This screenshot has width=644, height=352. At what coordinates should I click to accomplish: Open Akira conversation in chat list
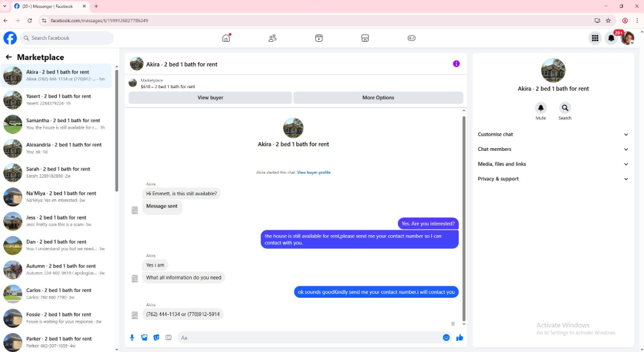[56, 76]
